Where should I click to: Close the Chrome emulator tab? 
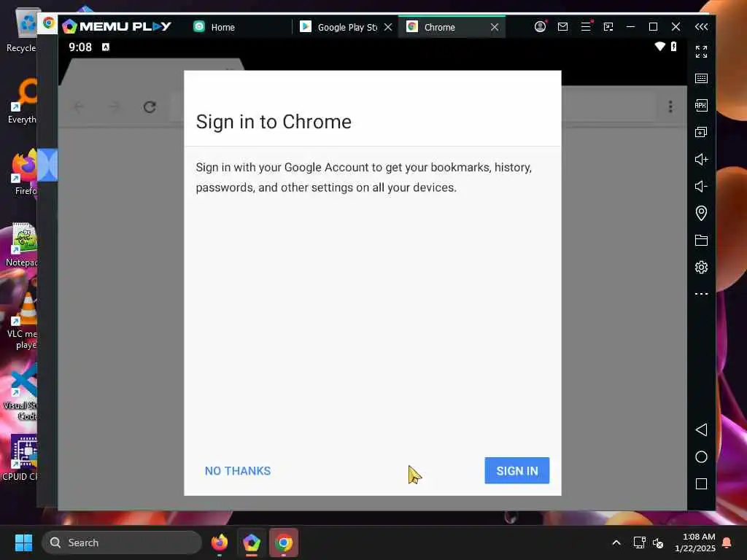tap(495, 27)
